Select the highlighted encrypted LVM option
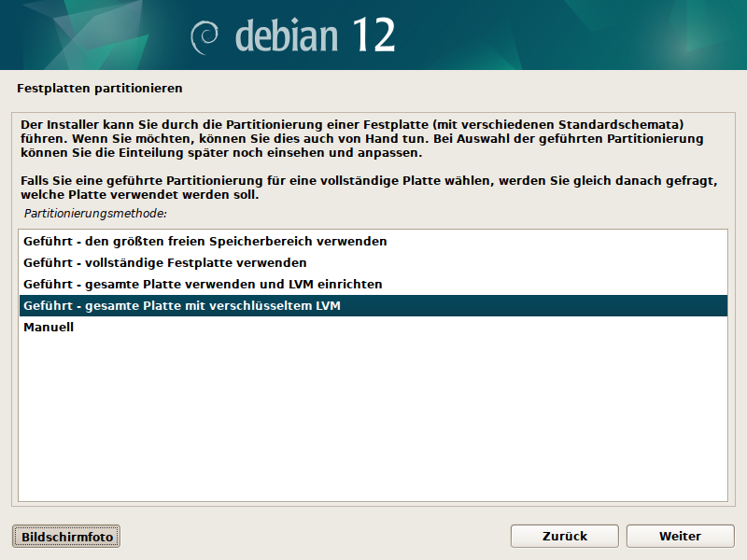This screenshot has width=747, height=560. [x=182, y=306]
